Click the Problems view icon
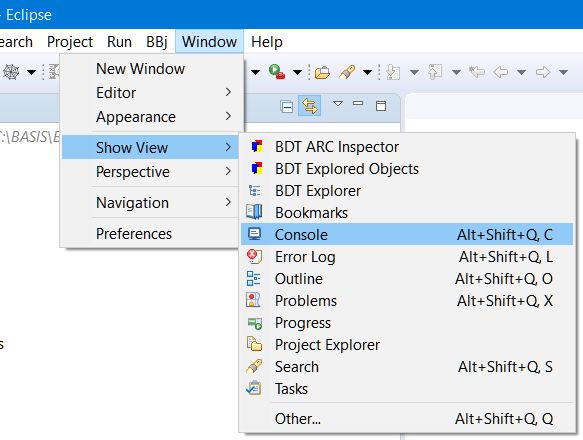Viewport: 583px width, 440px height. coord(253,300)
